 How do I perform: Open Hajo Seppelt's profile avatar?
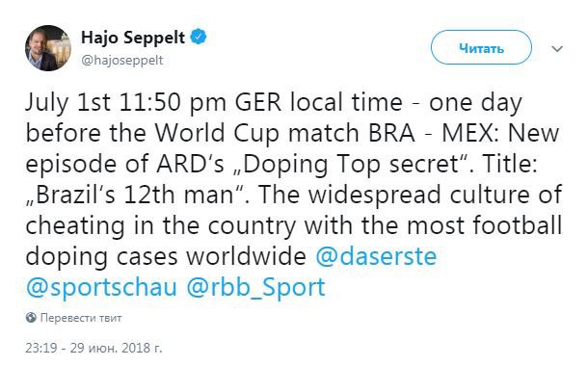click(48, 48)
